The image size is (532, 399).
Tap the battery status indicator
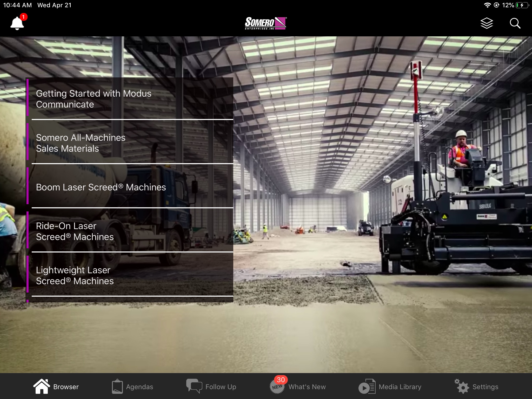[x=522, y=5]
